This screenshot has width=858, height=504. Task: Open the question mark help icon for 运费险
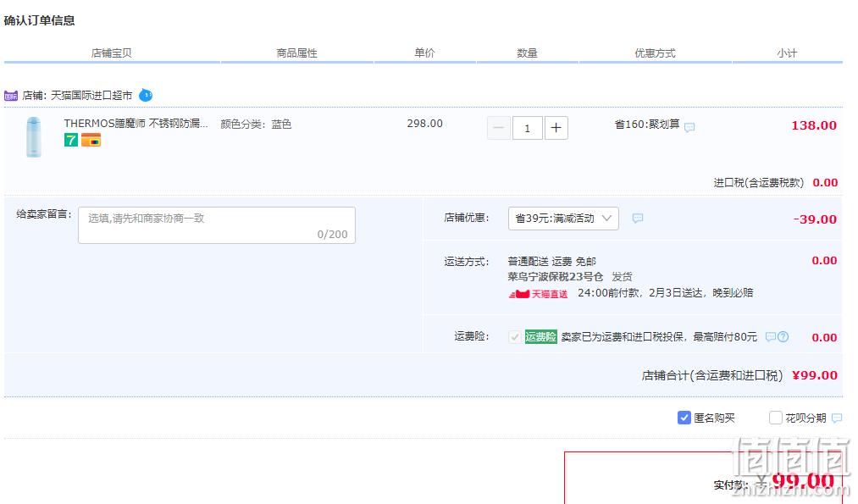click(x=783, y=336)
